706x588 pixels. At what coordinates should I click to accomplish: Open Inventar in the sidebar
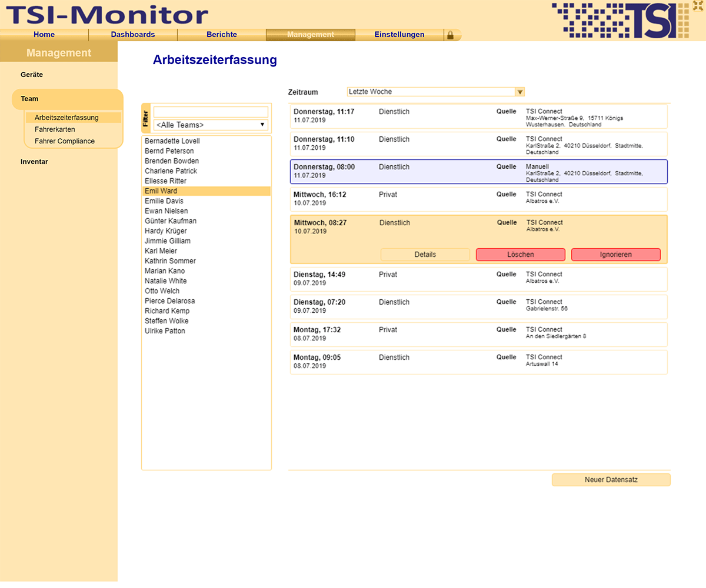34,162
